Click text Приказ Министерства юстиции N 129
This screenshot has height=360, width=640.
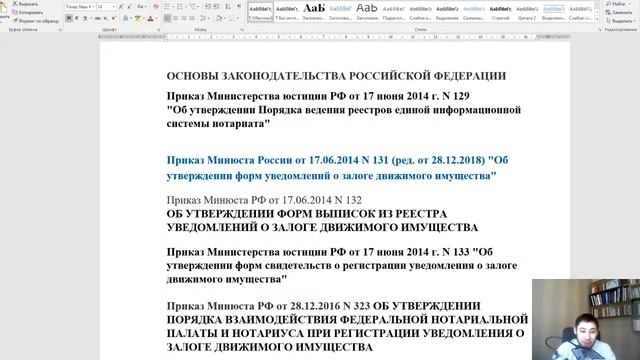(x=318, y=96)
